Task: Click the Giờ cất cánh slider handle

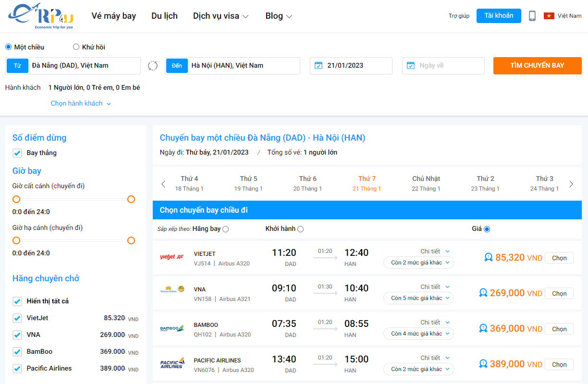Action: pyautogui.click(x=16, y=199)
